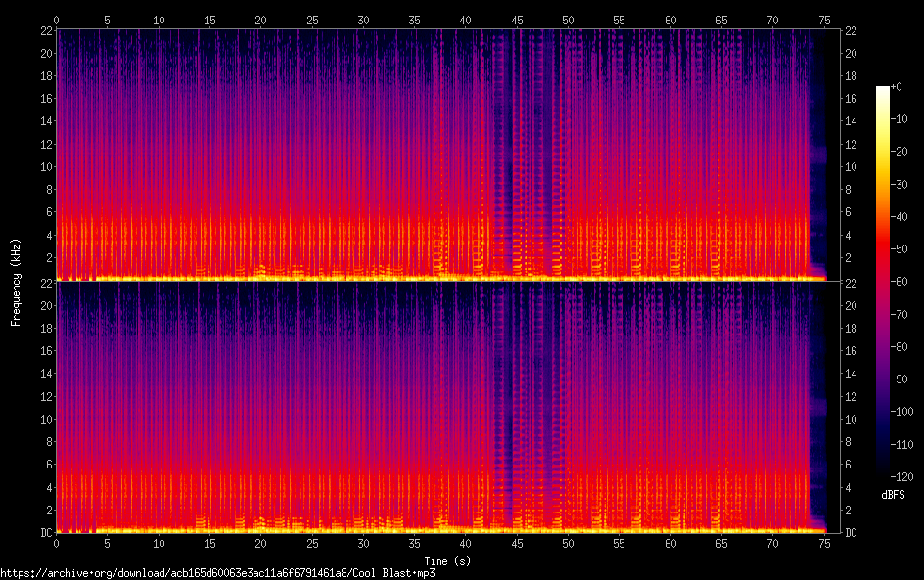Click the 16 kHz label on the lower channel's right axis
This screenshot has width=924, height=580.
tap(851, 351)
